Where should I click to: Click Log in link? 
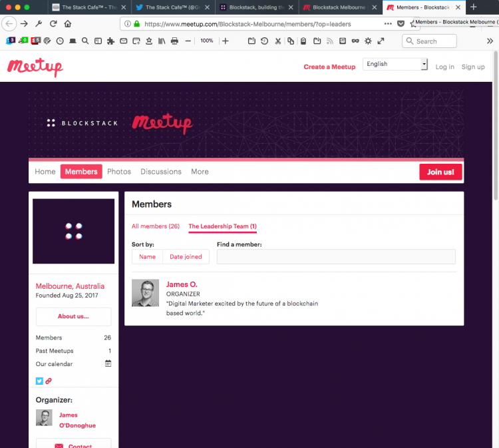pos(444,67)
